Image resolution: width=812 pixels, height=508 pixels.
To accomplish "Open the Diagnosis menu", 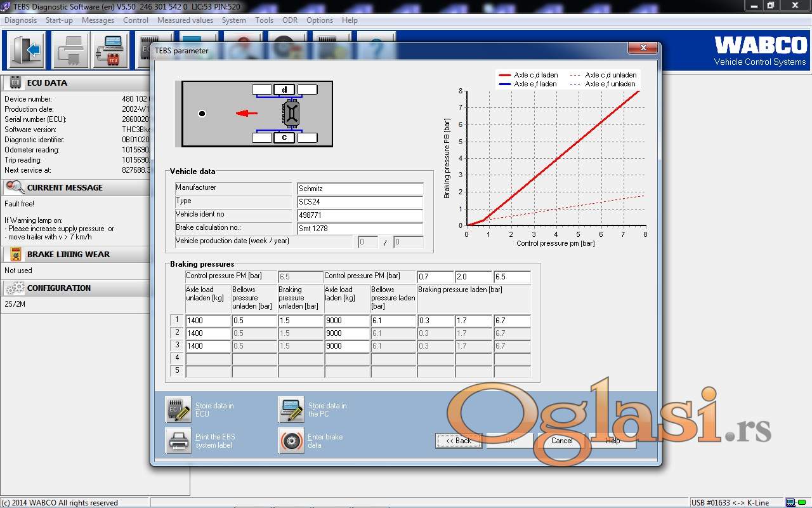I will [21, 20].
